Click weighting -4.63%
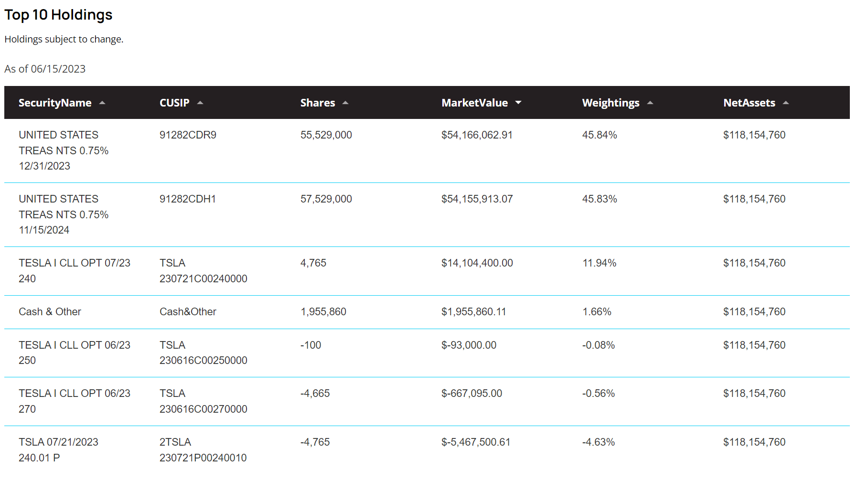The image size is (868, 481). click(x=599, y=442)
